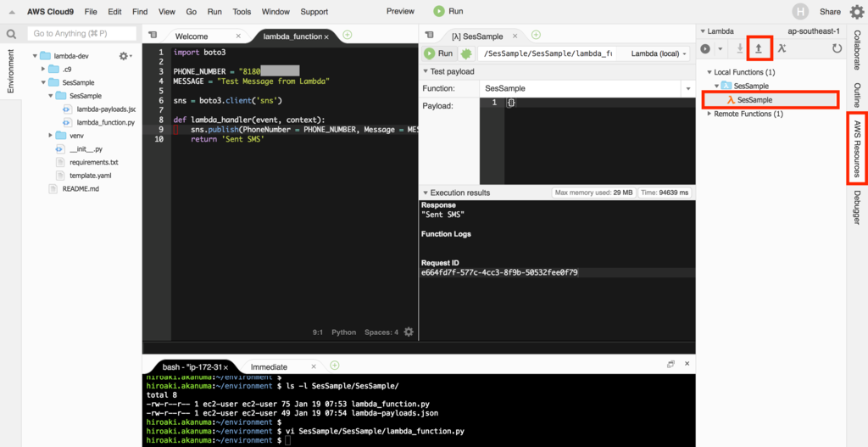Close the terminal panel
Viewport: 868px width, 447px height.
pyautogui.click(x=687, y=364)
